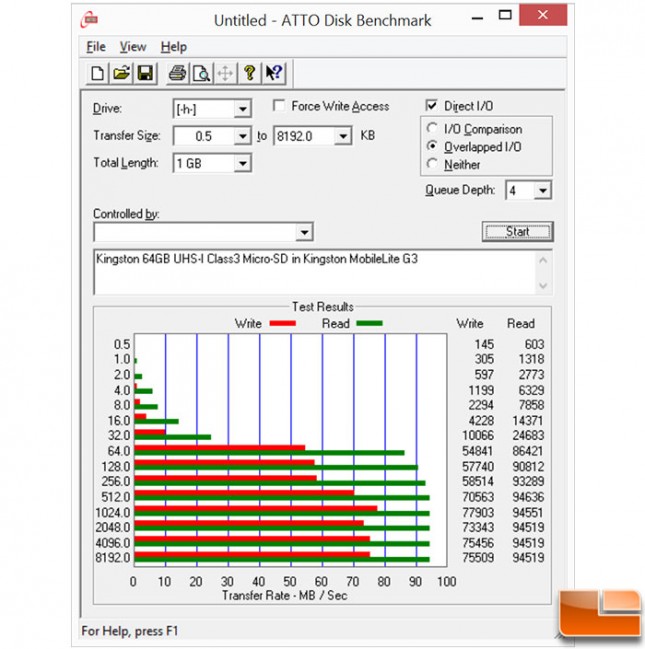Open the View menu
Viewport: 645px width, 649px height.
tap(133, 47)
